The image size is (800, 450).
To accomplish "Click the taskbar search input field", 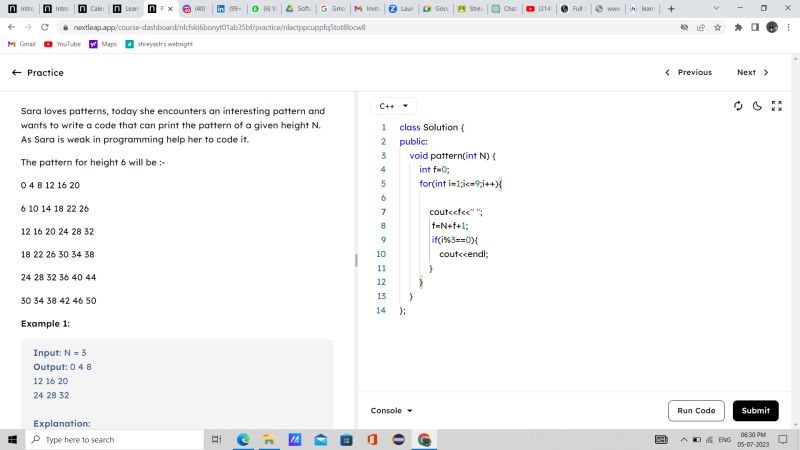I will [115, 440].
